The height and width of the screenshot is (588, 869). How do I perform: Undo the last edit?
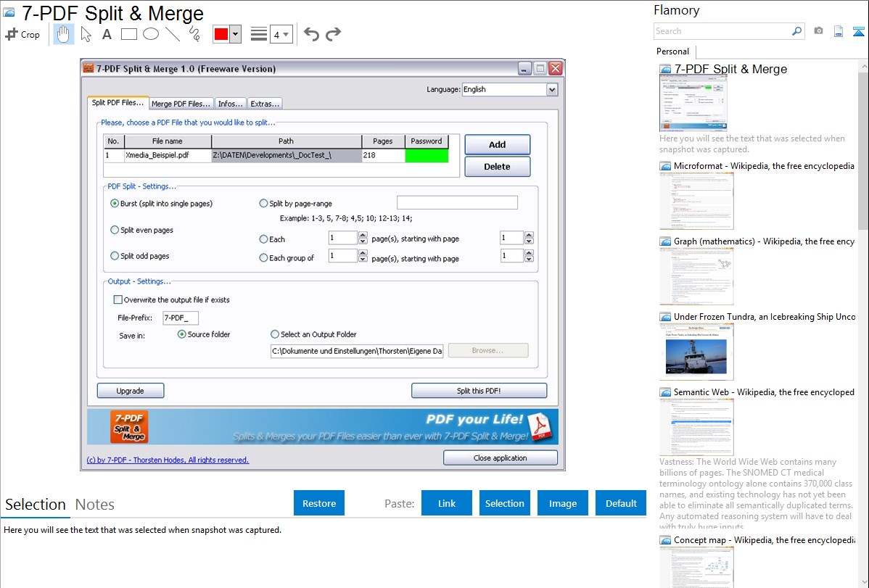(311, 34)
